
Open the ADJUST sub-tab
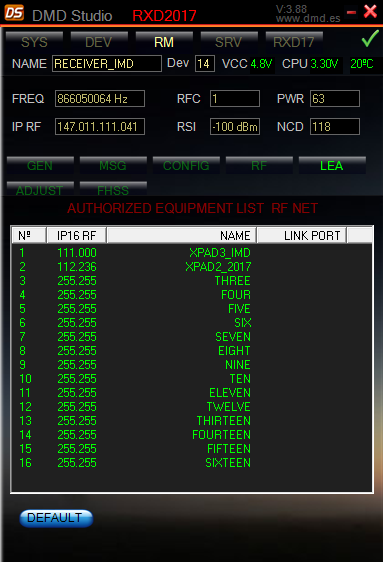(x=40, y=189)
